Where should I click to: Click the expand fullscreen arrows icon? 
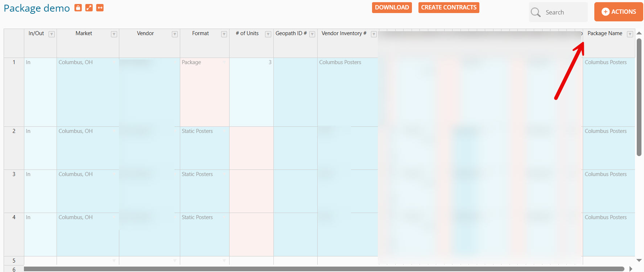[89, 8]
